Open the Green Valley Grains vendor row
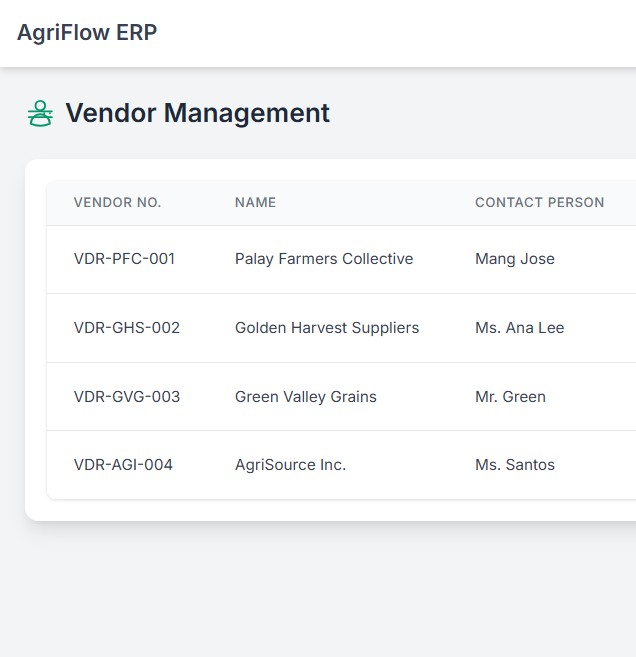Viewport: 636px width, 657px height. 306,397
